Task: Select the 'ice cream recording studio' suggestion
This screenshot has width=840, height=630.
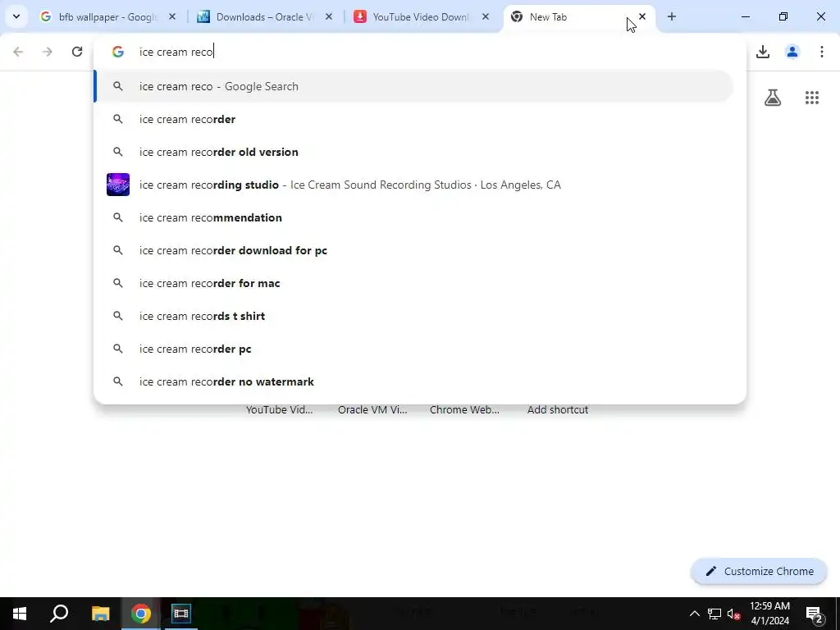Action: (413, 185)
